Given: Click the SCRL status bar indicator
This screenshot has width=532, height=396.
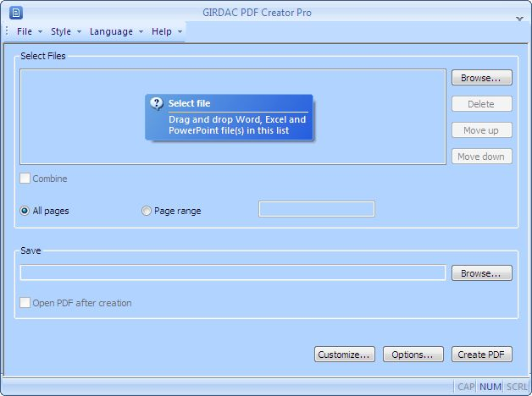Looking at the screenshot, I should pyautogui.click(x=517, y=387).
